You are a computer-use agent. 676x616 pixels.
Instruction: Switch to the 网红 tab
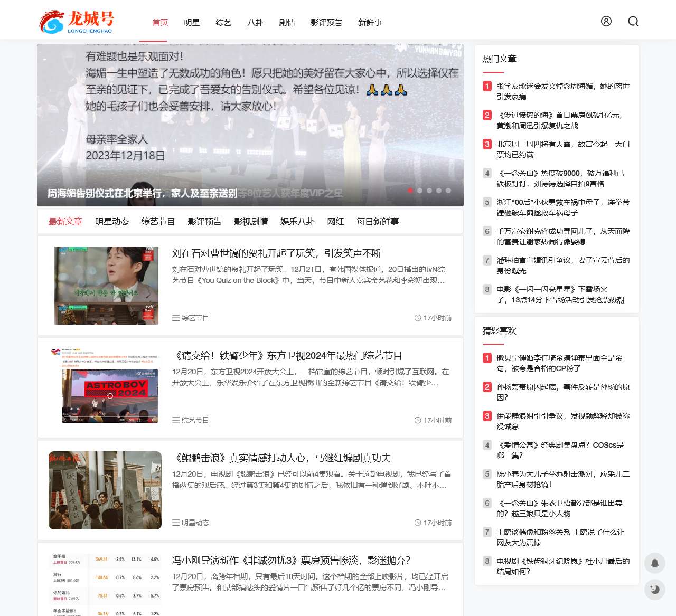pyautogui.click(x=335, y=222)
